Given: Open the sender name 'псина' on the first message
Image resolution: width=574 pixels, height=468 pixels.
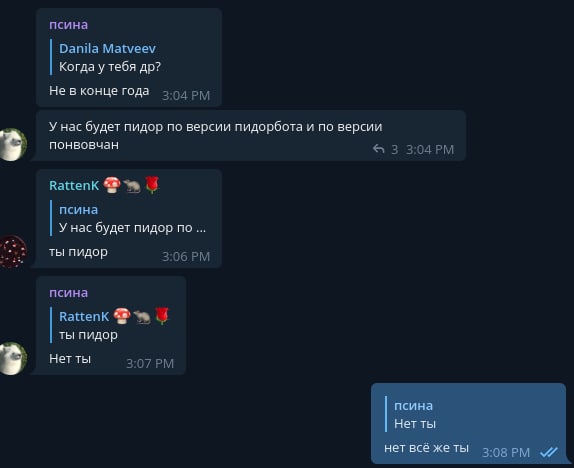Looking at the screenshot, I should (68, 25).
